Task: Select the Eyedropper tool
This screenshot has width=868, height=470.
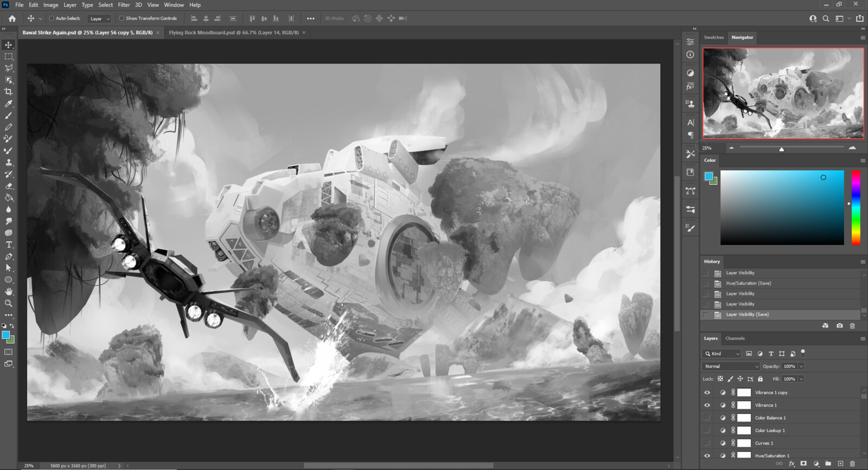Action: pyautogui.click(x=9, y=104)
